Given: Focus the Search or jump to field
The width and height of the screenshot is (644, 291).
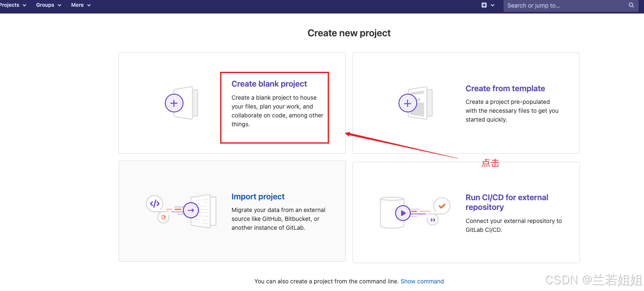Looking at the screenshot, I should (571, 5).
